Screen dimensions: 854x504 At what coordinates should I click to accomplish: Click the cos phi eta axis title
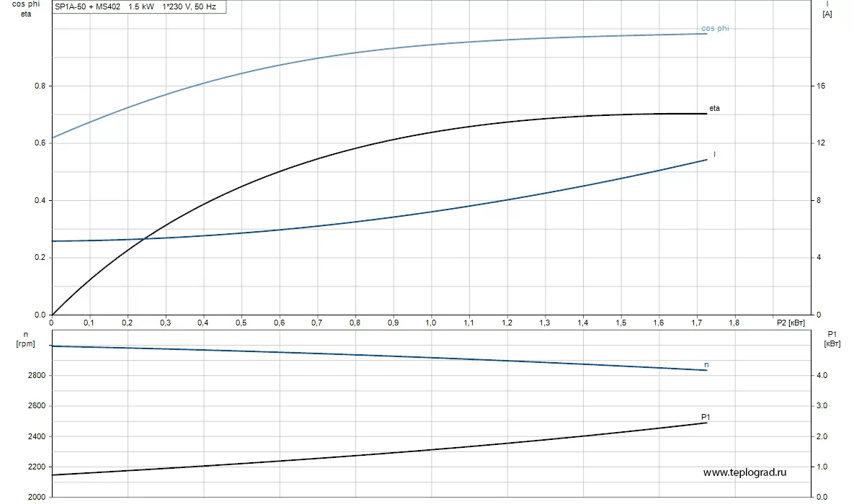(x=26, y=9)
